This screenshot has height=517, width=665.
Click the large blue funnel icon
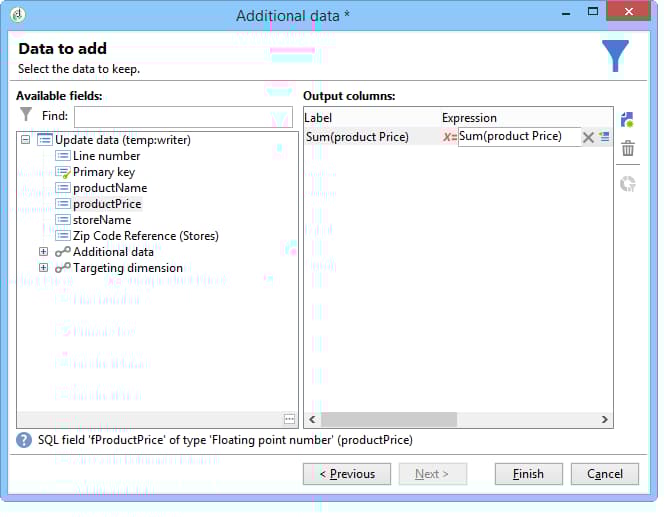[x=615, y=56]
